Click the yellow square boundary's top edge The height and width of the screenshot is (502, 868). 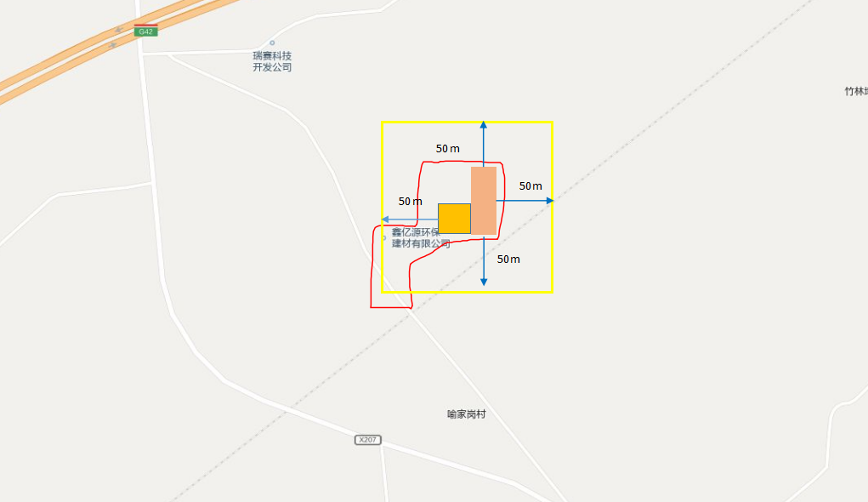tap(467, 122)
